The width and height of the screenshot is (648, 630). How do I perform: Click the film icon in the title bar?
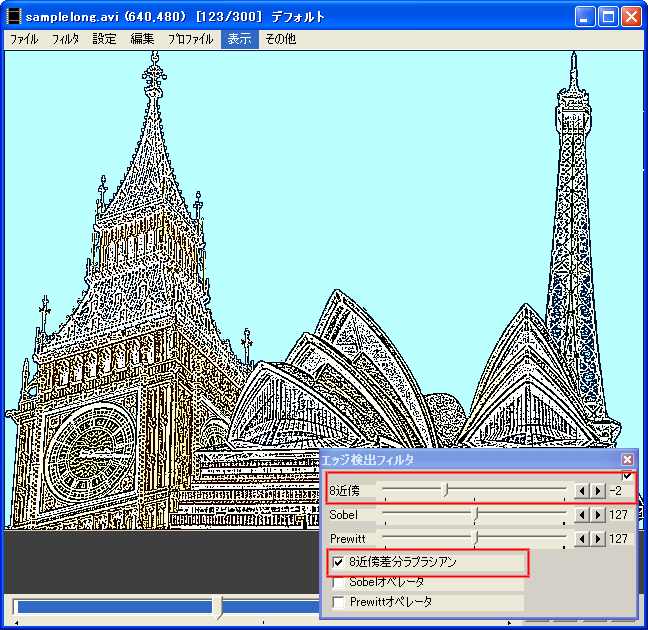[x=14, y=17]
